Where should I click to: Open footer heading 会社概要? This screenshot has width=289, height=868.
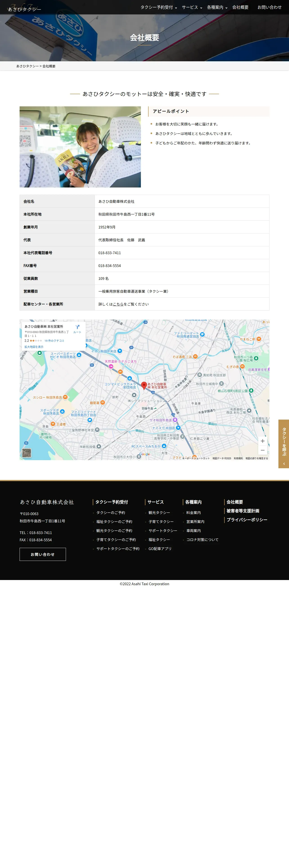pyautogui.click(x=235, y=502)
